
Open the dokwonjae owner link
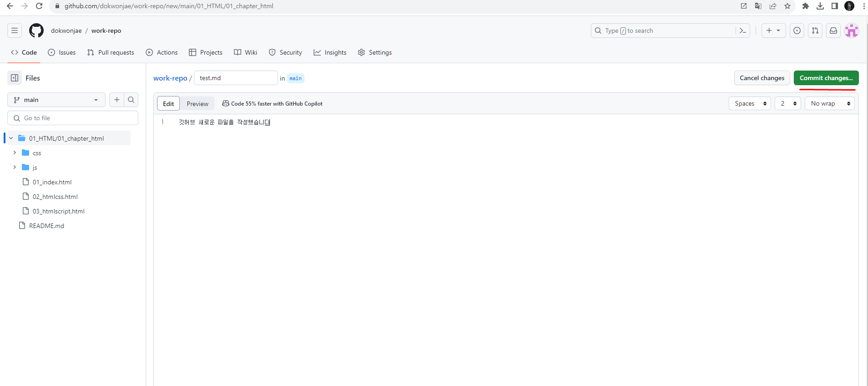(66, 30)
